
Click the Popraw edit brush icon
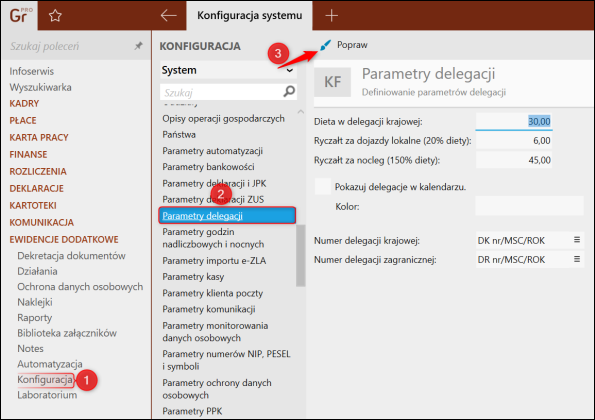(325, 45)
